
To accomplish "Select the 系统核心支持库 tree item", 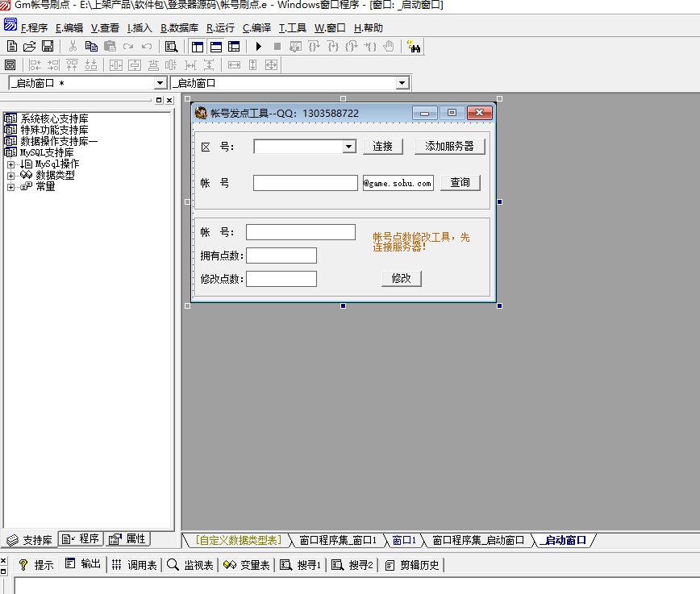I will 54,119.
